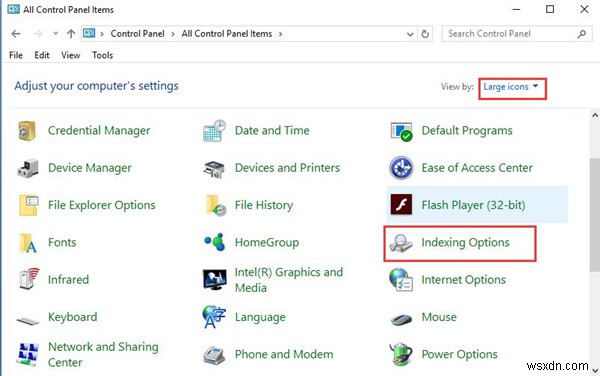Open the Power Options link

point(460,354)
